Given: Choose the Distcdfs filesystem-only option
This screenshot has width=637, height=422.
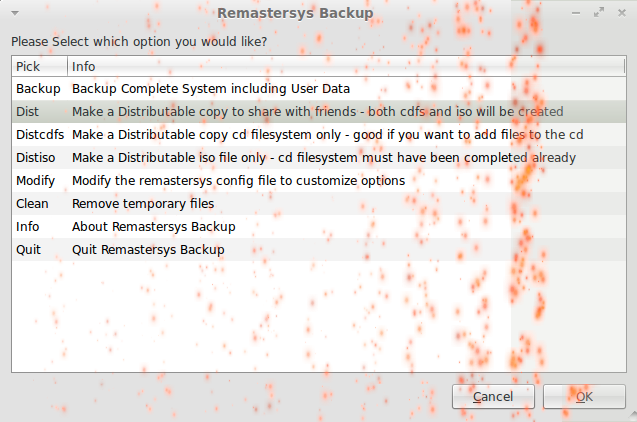Looking at the screenshot, I should tap(40, 135).
